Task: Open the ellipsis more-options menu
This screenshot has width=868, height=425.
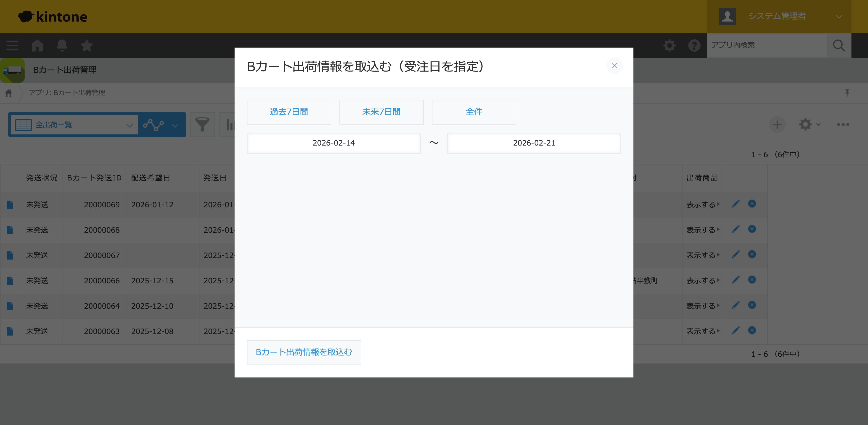Action: [x=843, y=124]
